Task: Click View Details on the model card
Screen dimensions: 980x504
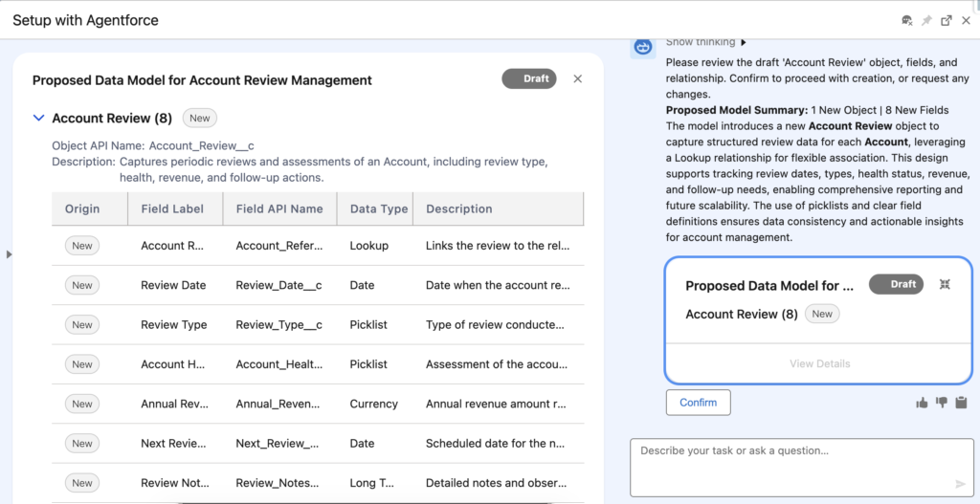Action: tap(819, 363)
